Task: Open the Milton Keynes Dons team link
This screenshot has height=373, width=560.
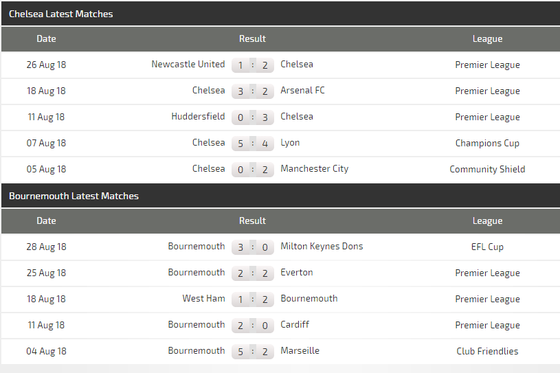Action: coord(321,246)
